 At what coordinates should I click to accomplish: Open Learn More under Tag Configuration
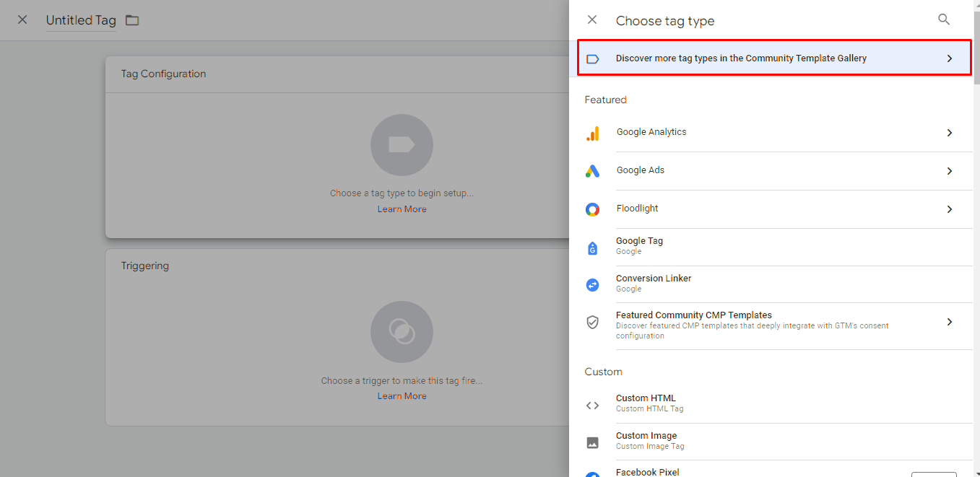pyautogui.click(x=402, y=209)
